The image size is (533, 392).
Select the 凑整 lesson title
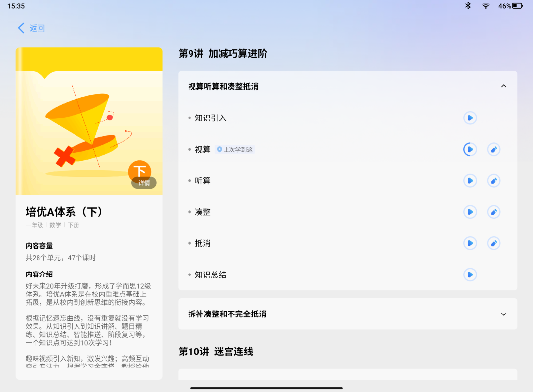tap(203, 212)
